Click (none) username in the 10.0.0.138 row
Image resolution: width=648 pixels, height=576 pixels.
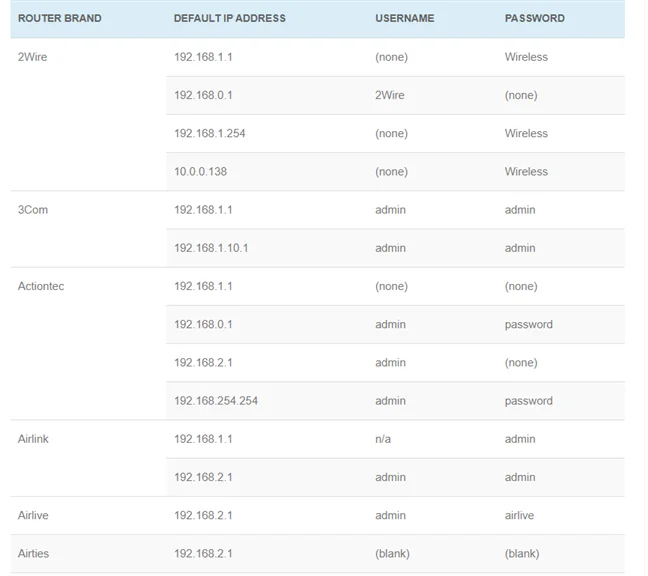[391, 171]
